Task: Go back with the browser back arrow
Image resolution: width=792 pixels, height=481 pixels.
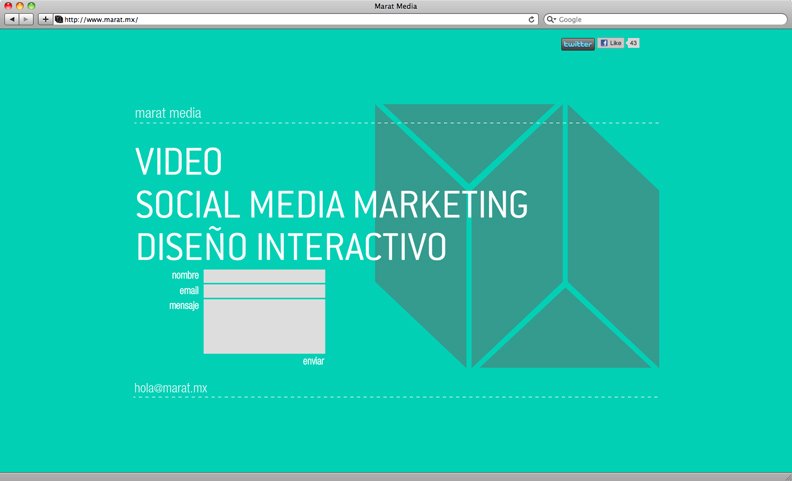Action: 12,19
